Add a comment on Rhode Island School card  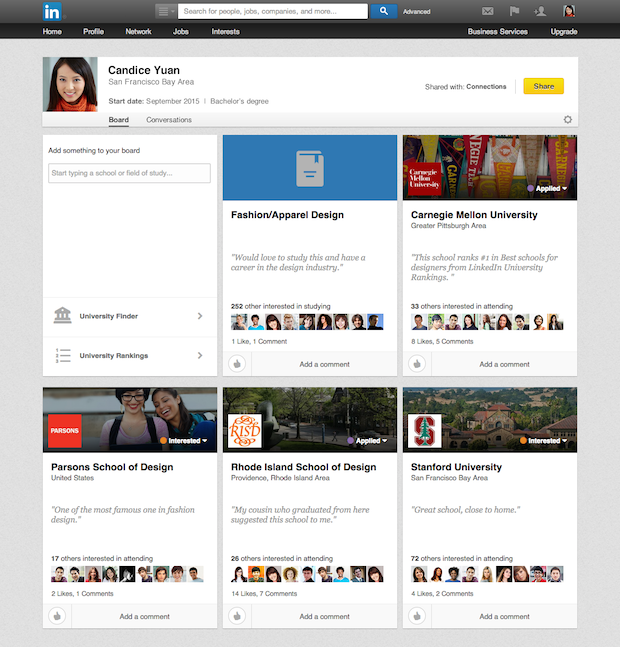[324, 616]
